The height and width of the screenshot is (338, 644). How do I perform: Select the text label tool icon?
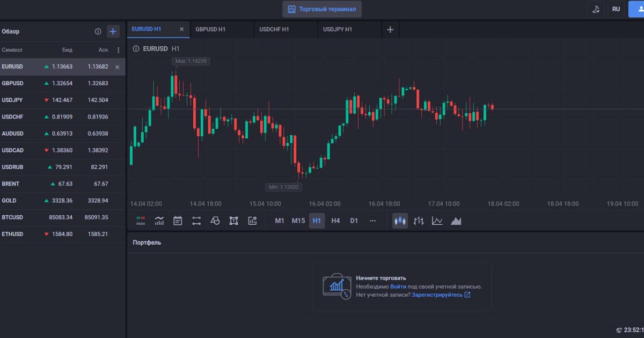(233, 221)
